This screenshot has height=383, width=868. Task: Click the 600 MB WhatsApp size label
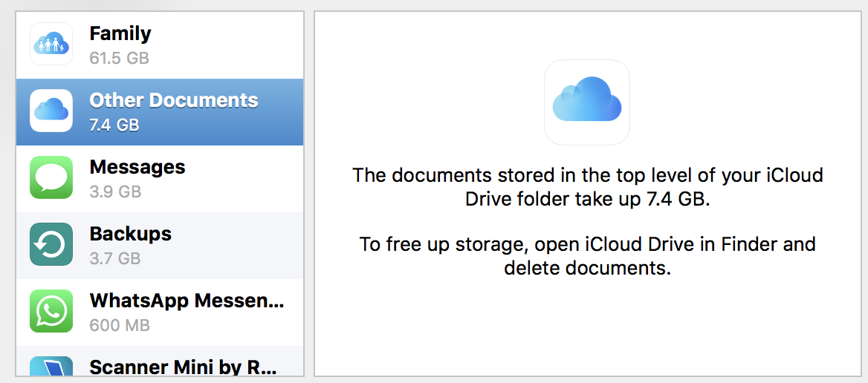(119, 325)
